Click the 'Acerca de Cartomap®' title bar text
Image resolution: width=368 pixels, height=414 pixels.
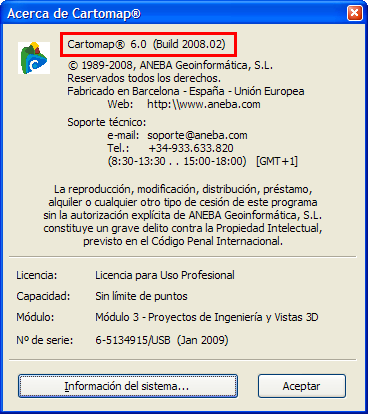pos(74,14)
